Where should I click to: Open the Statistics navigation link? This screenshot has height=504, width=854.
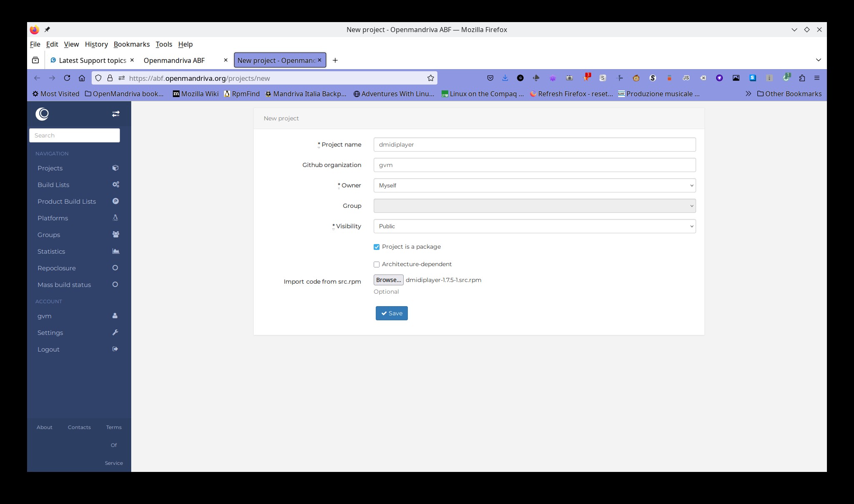pos(51,252)
